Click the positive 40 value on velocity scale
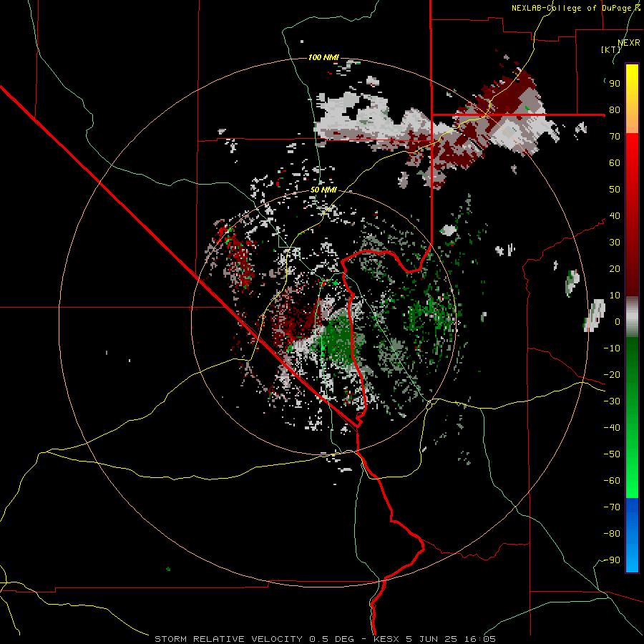The width and height of the screenshot is (644, 644). point(615,216)
